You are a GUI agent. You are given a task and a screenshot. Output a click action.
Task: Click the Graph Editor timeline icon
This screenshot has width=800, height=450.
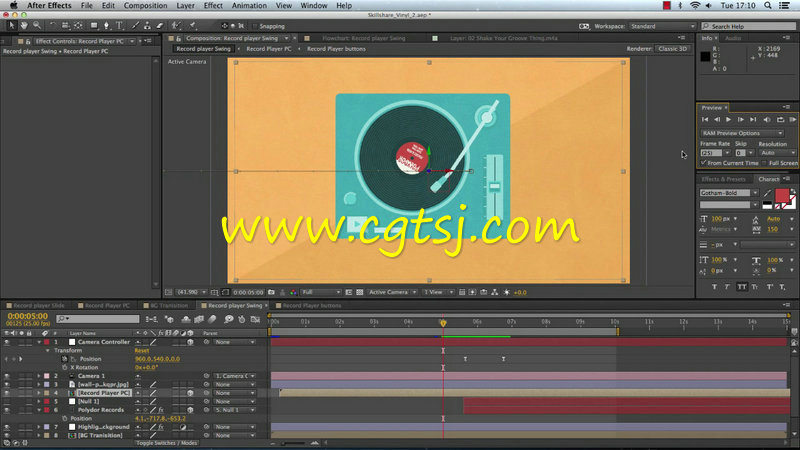(x=255, y=319)
